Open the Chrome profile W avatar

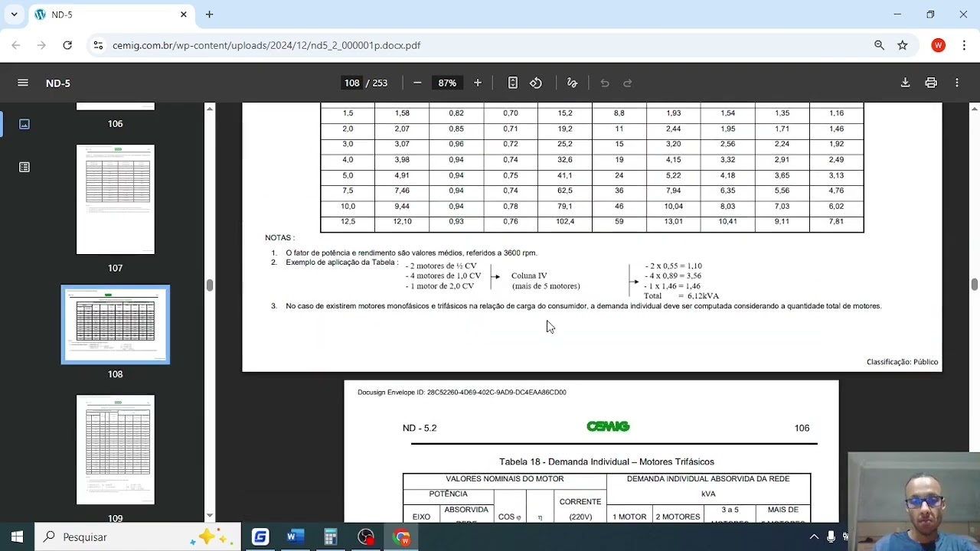pos(938,45)
